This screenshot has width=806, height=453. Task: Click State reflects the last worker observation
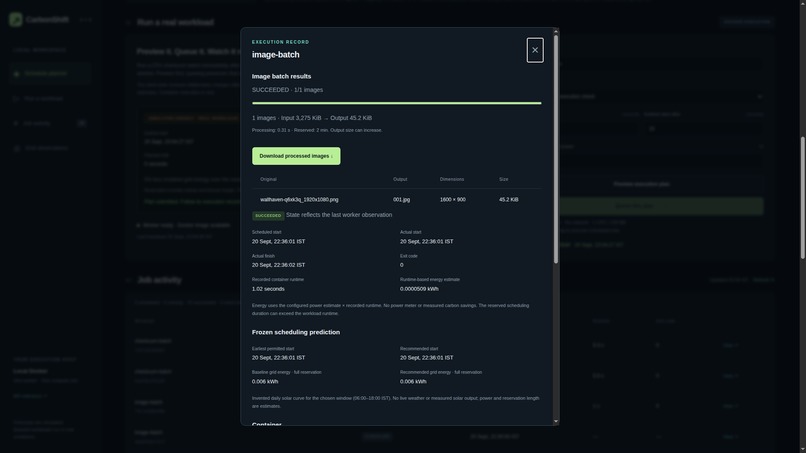point(339,215)
